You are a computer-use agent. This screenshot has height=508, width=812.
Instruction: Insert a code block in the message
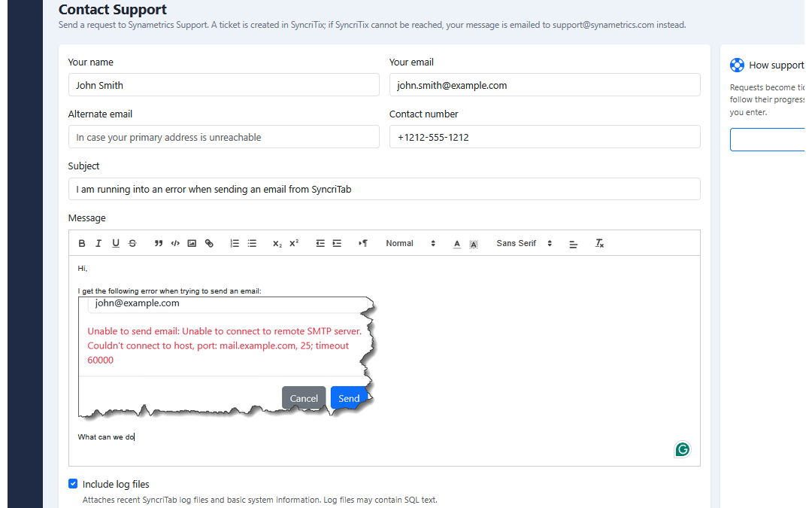(175, 243)
